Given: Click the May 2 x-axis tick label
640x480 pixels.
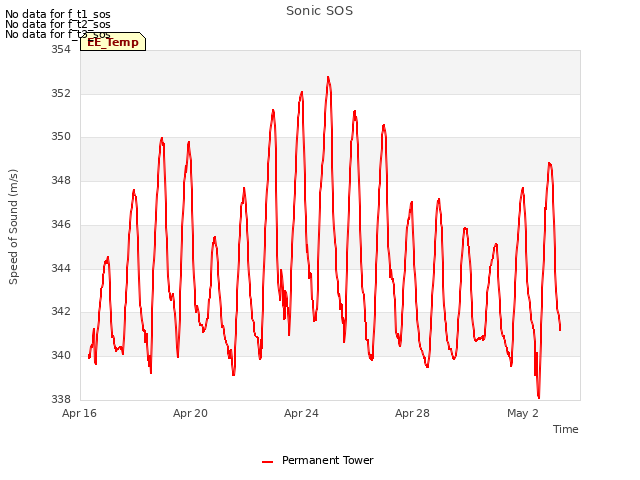Looking at the screenshot, I should point(523,413).
